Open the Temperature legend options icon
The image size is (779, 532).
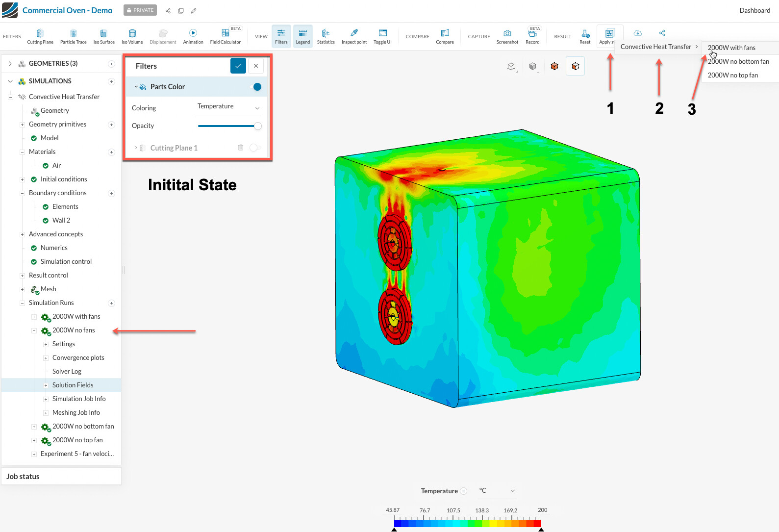click(464, 491)
